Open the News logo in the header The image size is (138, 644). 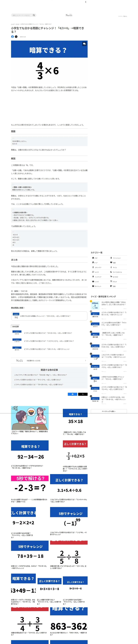[x=69, y=15]
